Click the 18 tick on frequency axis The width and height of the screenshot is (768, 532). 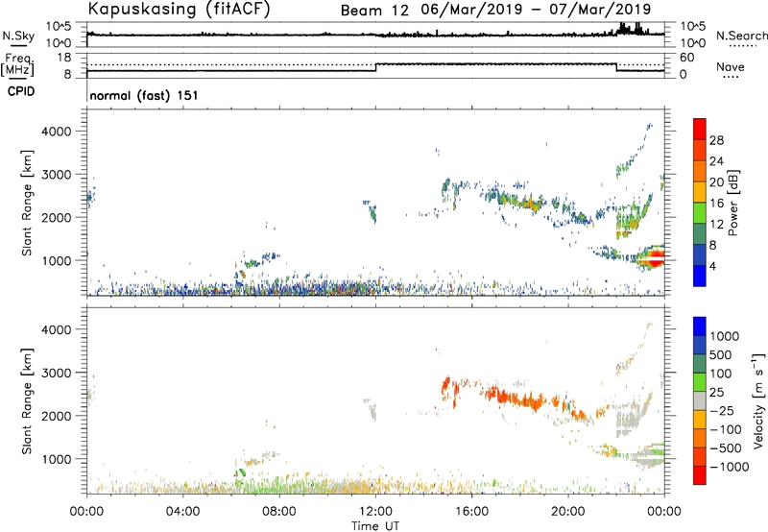point(63,58)
